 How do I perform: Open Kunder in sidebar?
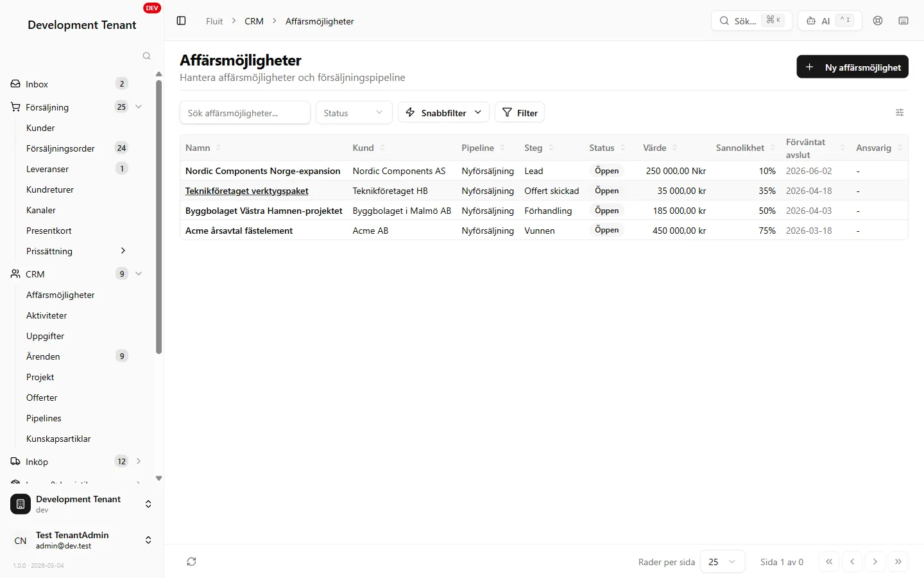[x=40, y=128]
